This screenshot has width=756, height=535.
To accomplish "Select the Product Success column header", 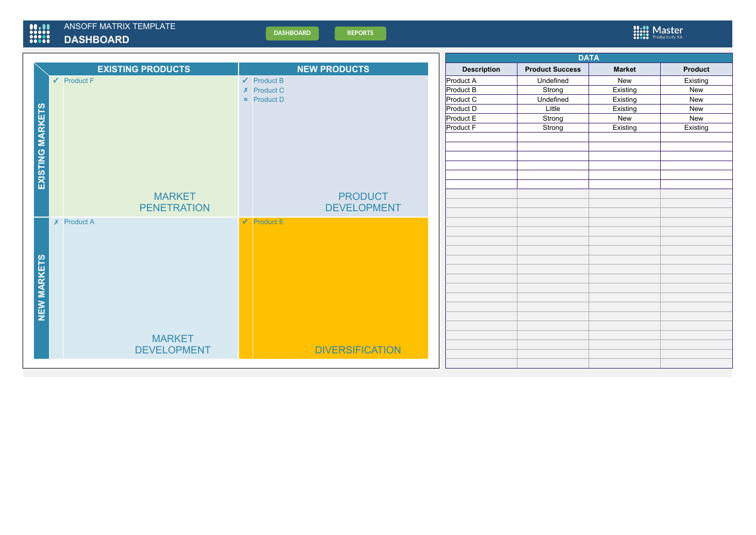I will coord(553,70).
